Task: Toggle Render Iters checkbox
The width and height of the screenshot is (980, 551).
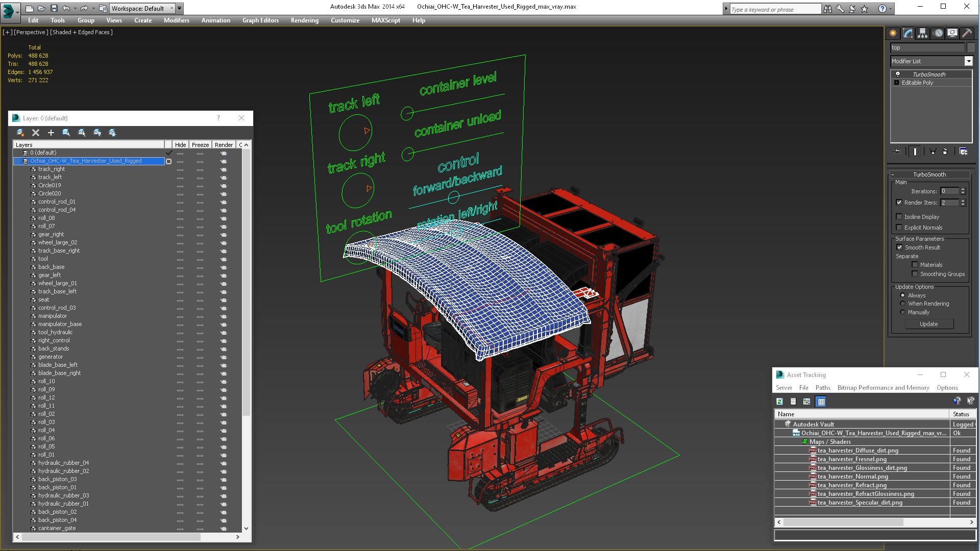Action: (899, 203)
